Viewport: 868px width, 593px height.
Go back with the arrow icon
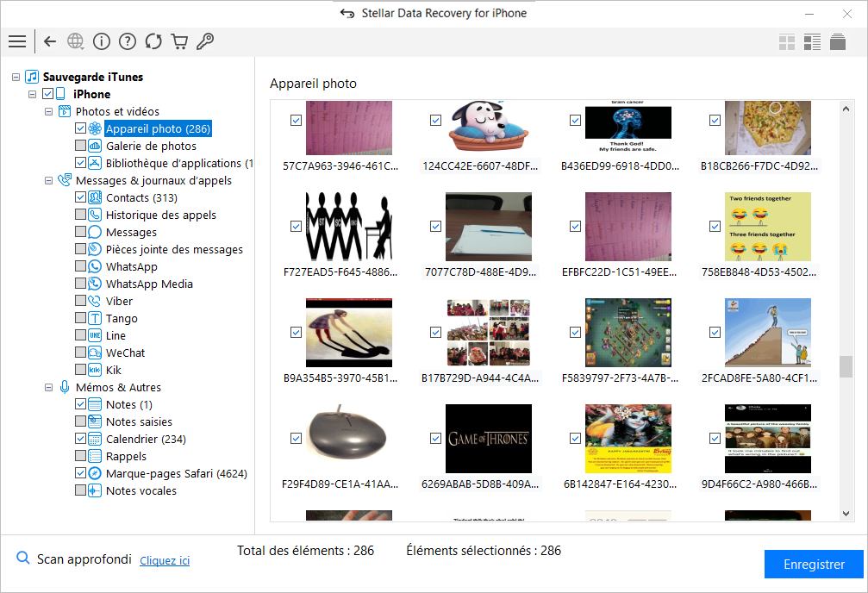(50, 41)
